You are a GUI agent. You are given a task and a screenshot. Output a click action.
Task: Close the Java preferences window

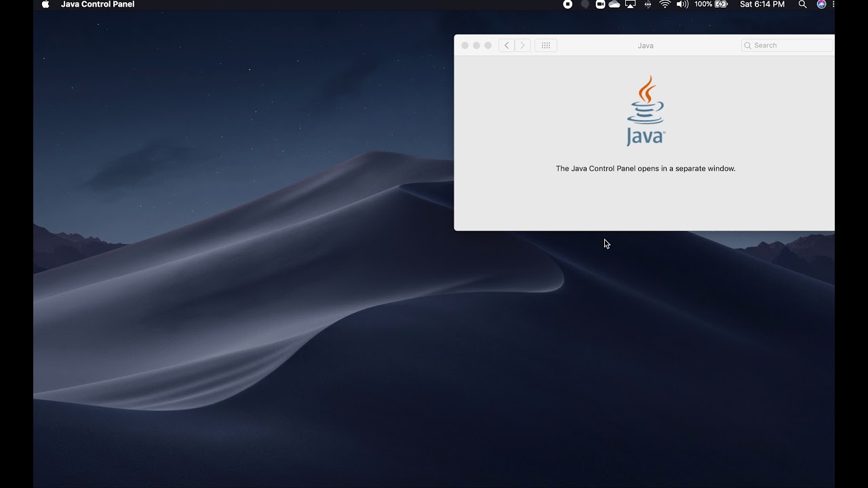point(465,45)
